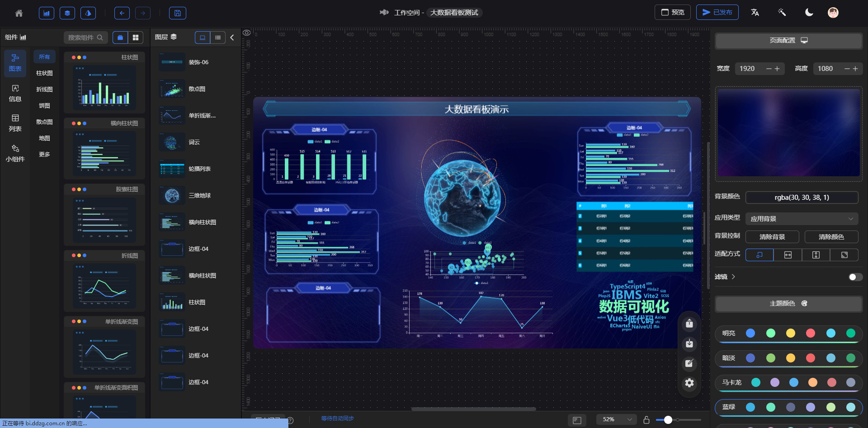Decrease the 宽度 width value
Viewport: 868px width, 428px height.
(769, 69)
